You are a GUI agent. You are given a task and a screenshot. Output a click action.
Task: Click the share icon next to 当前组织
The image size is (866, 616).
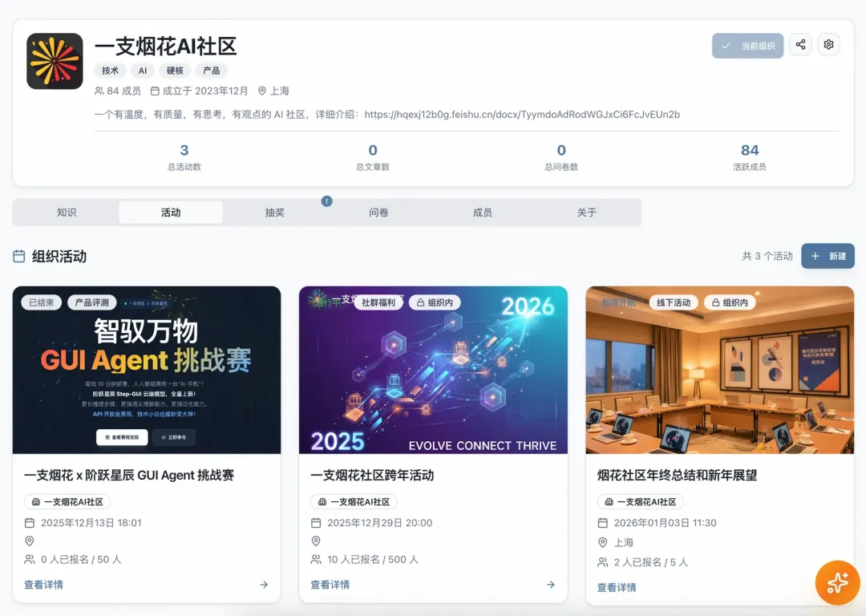tap(800, 45)
